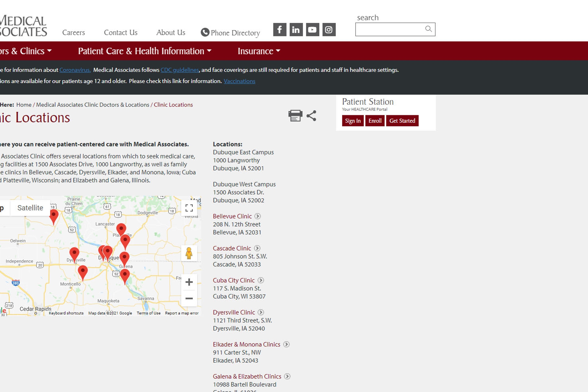Click the share icon
The image size is (588, 392).
pyautogui.click(x=311, y=116)
